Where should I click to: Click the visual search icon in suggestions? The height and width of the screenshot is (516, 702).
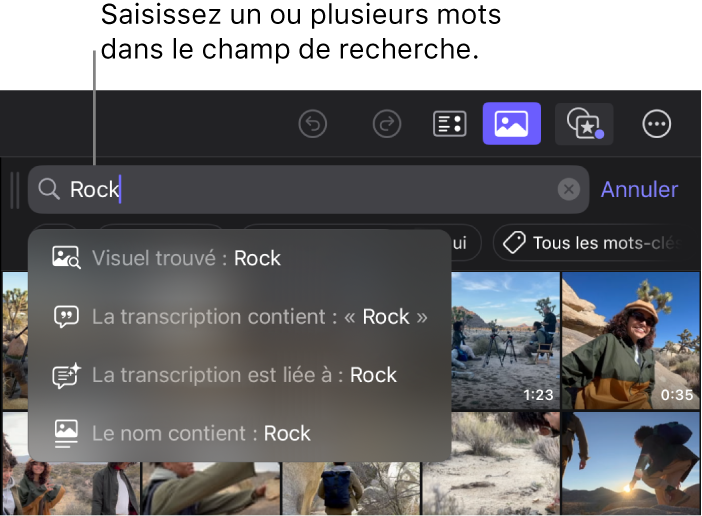pyautogui.click(x=66, y=257)
